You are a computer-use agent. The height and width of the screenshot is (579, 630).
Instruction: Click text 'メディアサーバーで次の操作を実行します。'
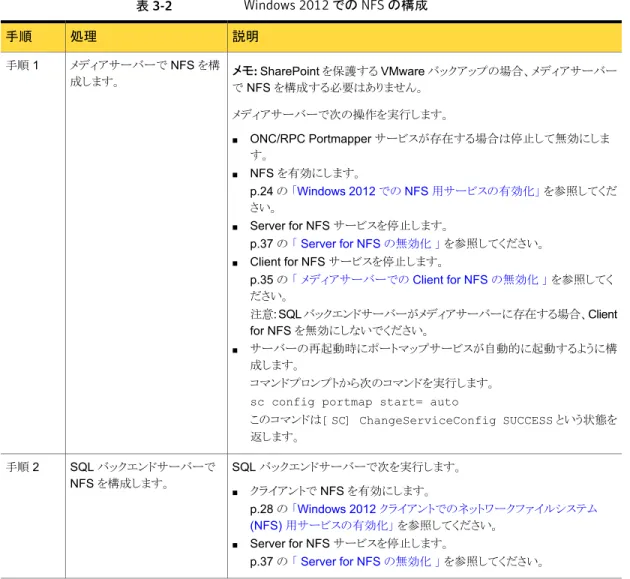[340, 115]
